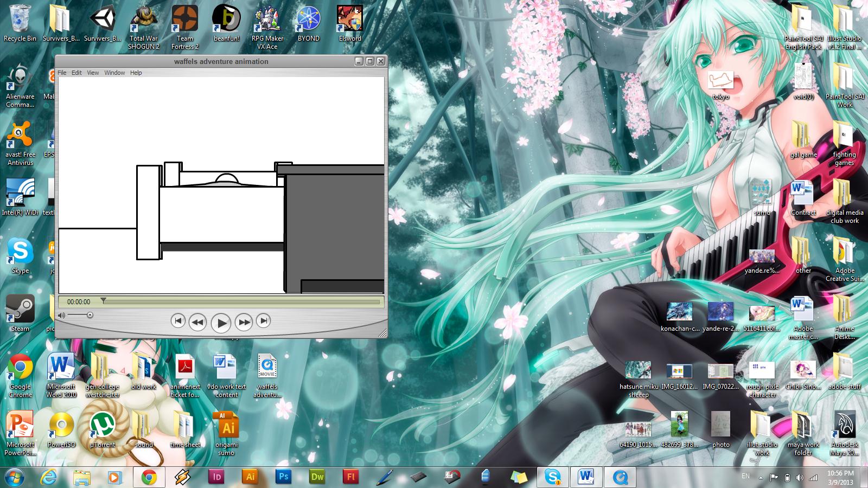Select the rough pixle character file thumbnail

(x=762, y=379)
